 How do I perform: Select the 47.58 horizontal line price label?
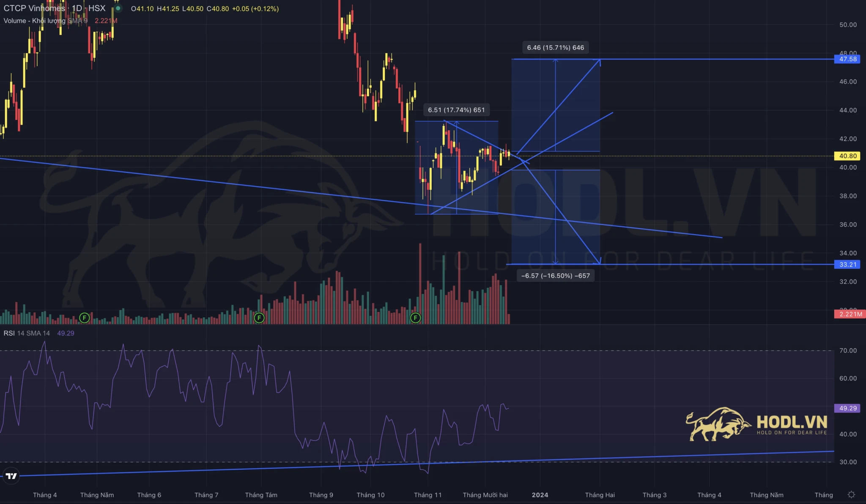coord(847,59)
